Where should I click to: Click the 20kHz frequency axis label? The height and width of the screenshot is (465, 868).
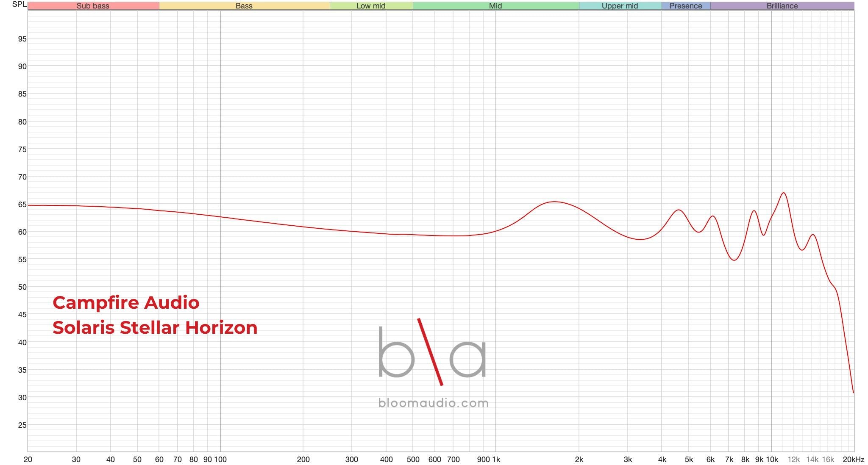pyautogui.click(x=854, y=459)
